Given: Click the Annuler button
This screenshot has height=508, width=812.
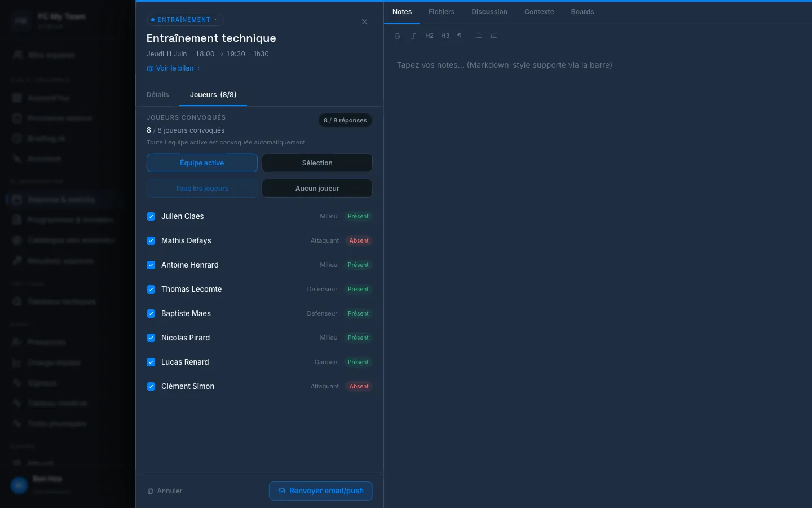Looking at the screenshot, I should [x=165, y=491].
